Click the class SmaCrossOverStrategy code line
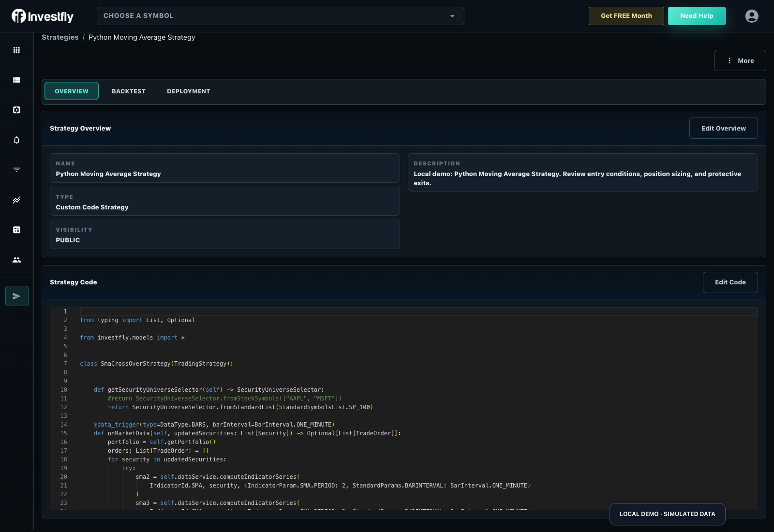This screenshot has width=774, height=532. 156,364
